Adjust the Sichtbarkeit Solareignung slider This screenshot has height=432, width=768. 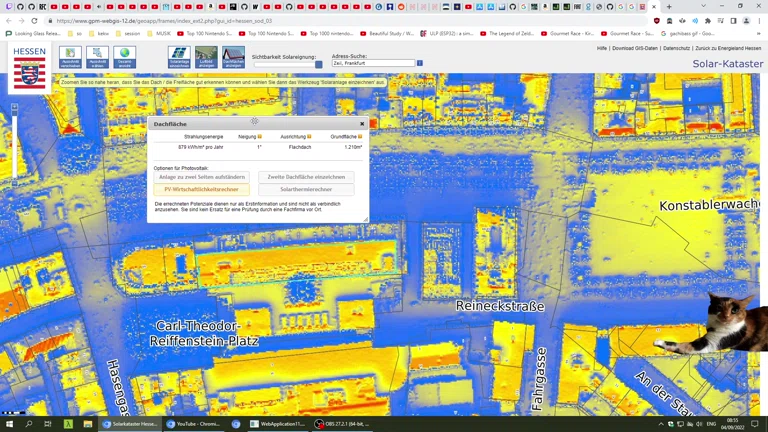tap(319, 64)
